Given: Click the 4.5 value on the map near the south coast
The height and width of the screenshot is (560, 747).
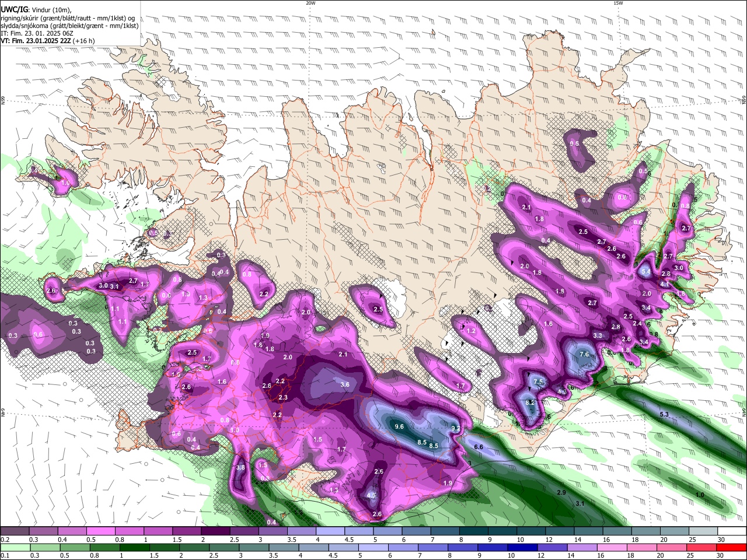Looking at the screenshot, I should pos(371,495).
